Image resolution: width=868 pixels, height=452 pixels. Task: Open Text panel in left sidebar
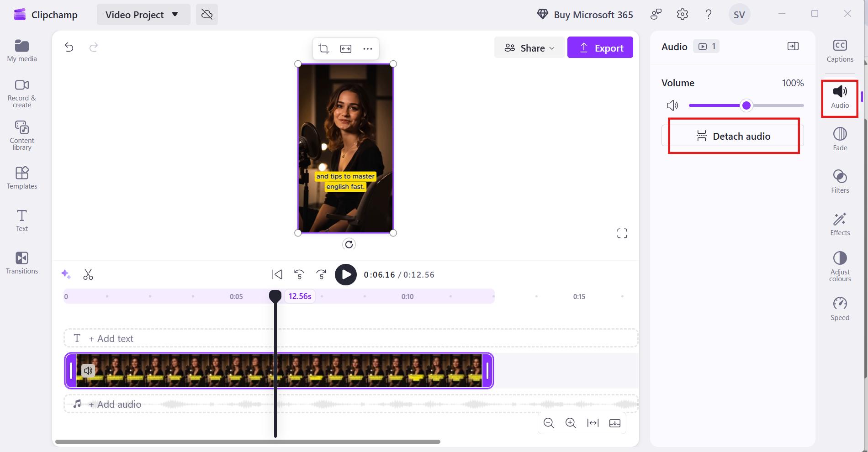pos(22,221)
